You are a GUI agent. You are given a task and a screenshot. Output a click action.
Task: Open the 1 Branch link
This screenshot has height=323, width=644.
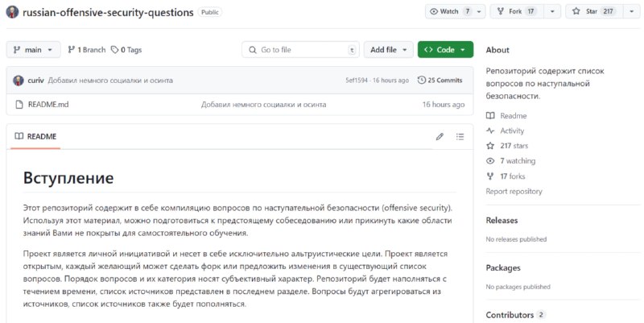coord(87,50)
